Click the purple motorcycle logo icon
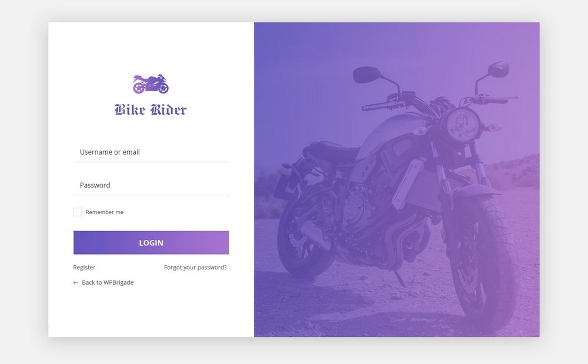This screenshot has width=588, height=364. pyautogui.click(x=151, y=84)
